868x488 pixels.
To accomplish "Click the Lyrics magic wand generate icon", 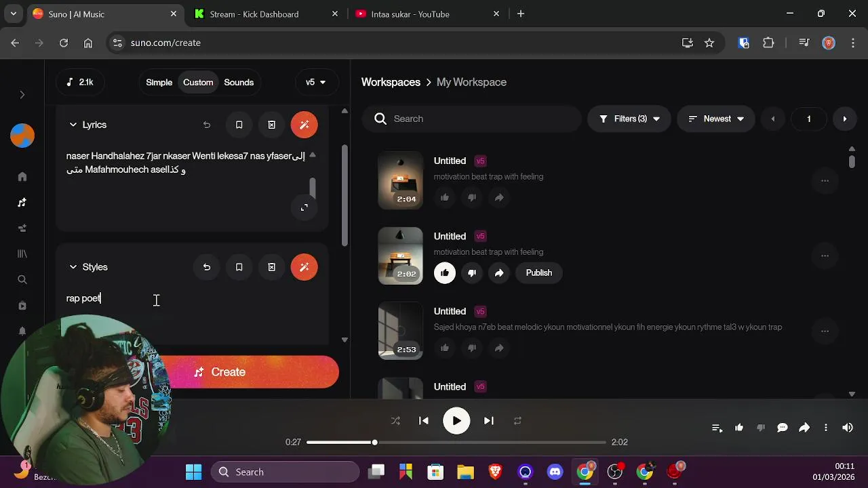I will (304, 125).
